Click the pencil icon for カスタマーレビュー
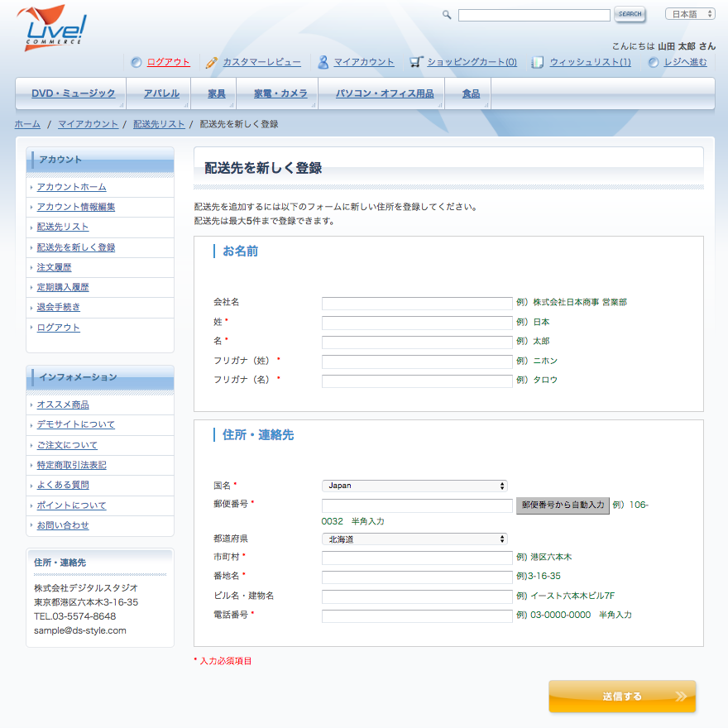Screen dimensions: 728x728 tap(212, 62)
